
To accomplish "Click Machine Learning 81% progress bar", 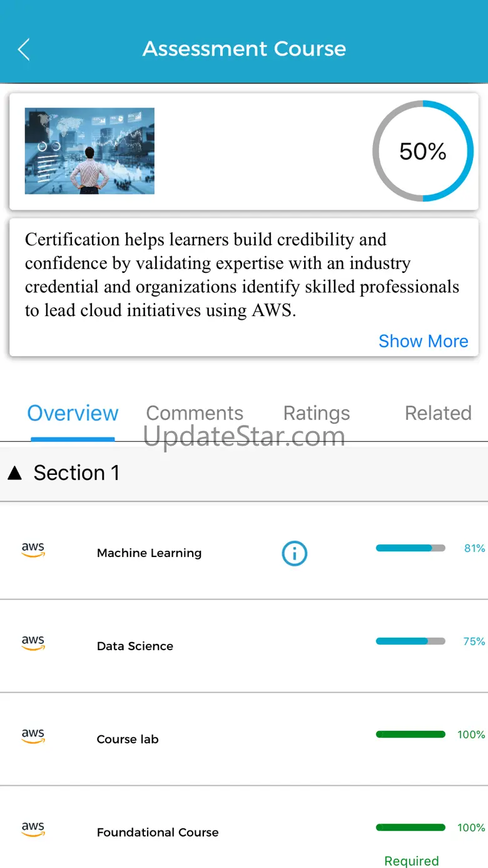I will [x=410, y=548].
